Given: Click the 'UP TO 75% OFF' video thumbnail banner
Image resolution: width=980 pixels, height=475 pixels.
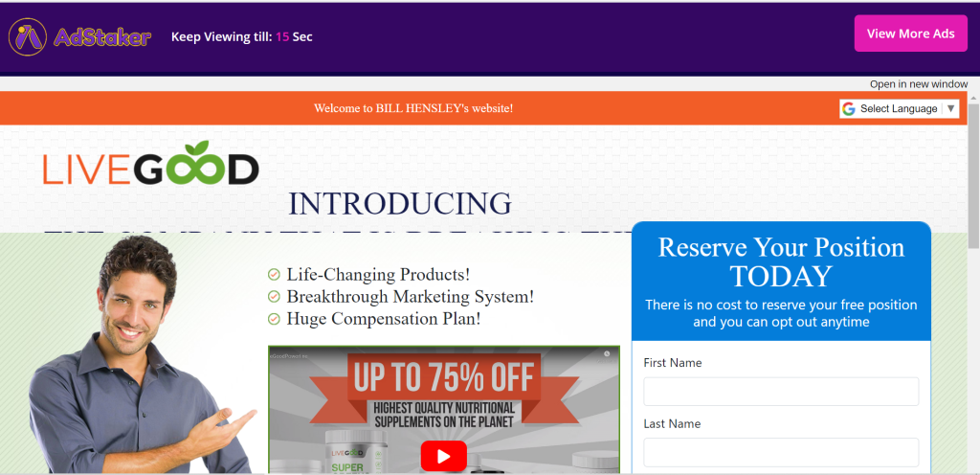Looking at the screenshot, I should [444, 379].
